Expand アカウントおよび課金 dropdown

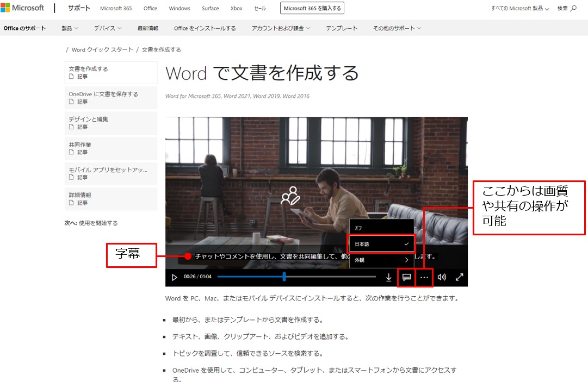(281, 28)
